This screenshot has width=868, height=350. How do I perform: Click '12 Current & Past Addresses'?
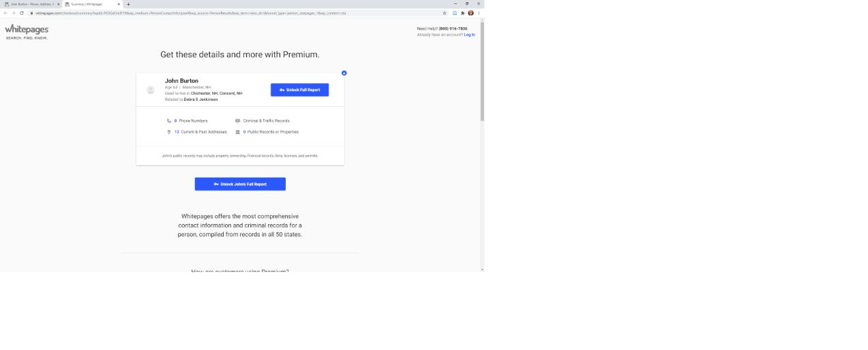(202, 132)
